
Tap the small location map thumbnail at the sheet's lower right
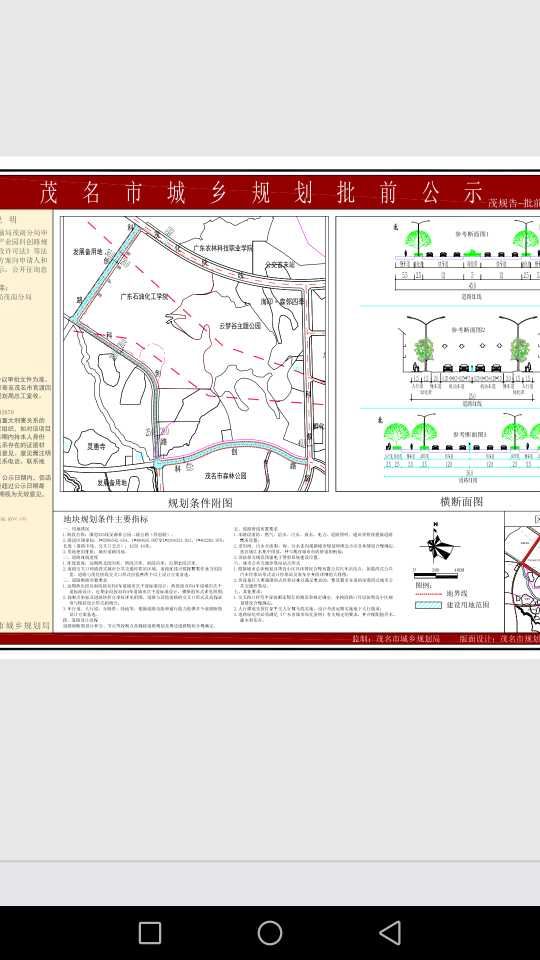522,572
